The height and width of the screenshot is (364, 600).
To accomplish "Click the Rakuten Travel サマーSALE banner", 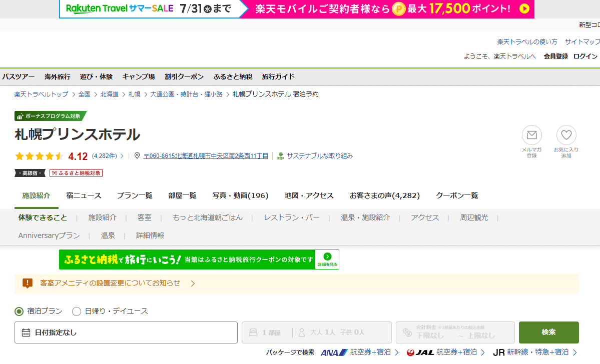I will [297, 9].
